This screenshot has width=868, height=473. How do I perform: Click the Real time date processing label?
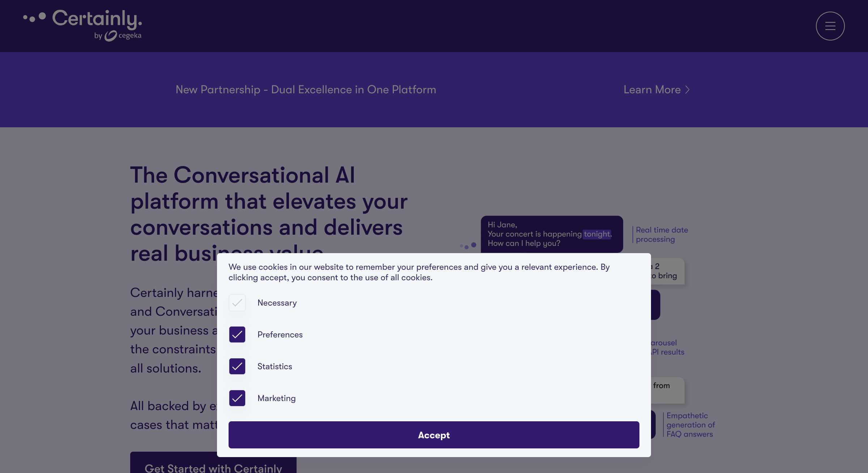click(x=662, y=235)
